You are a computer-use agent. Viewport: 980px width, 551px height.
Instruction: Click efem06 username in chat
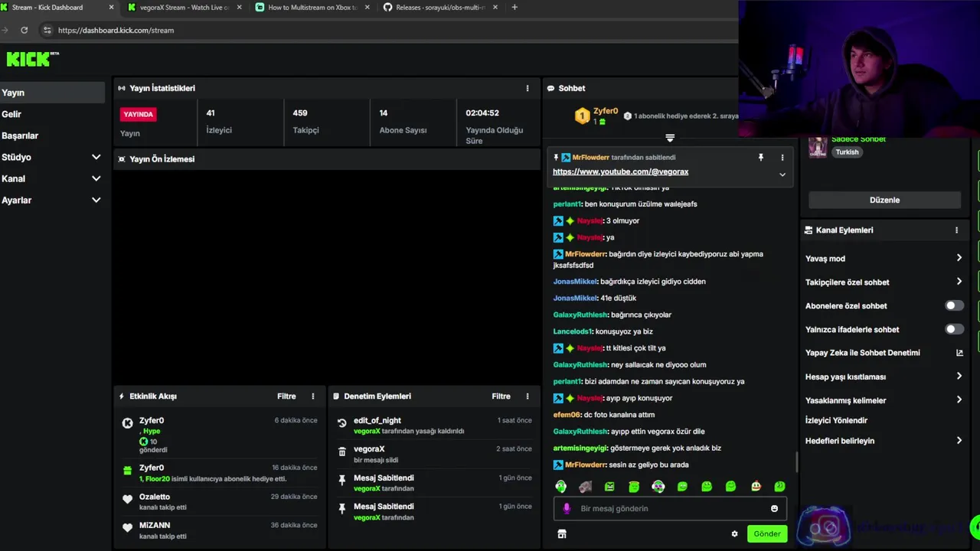(567, 415)
